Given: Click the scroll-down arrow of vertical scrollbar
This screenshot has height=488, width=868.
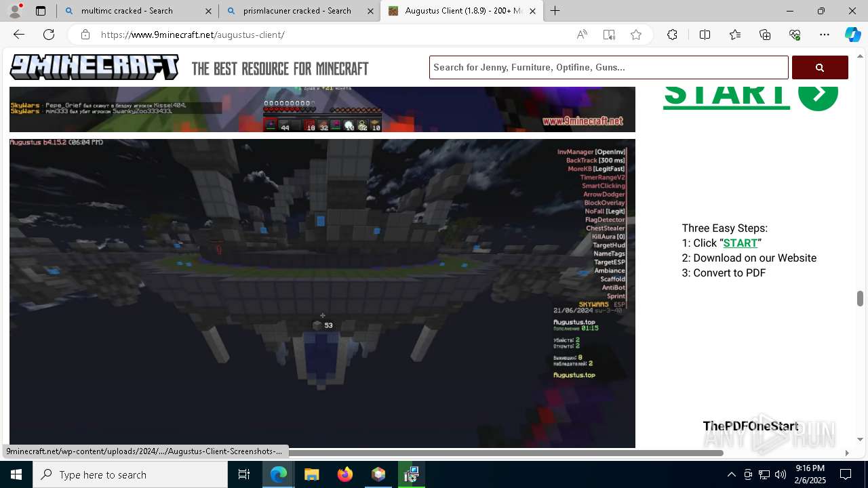Looking at the screenshot, I should click(860, 440).
